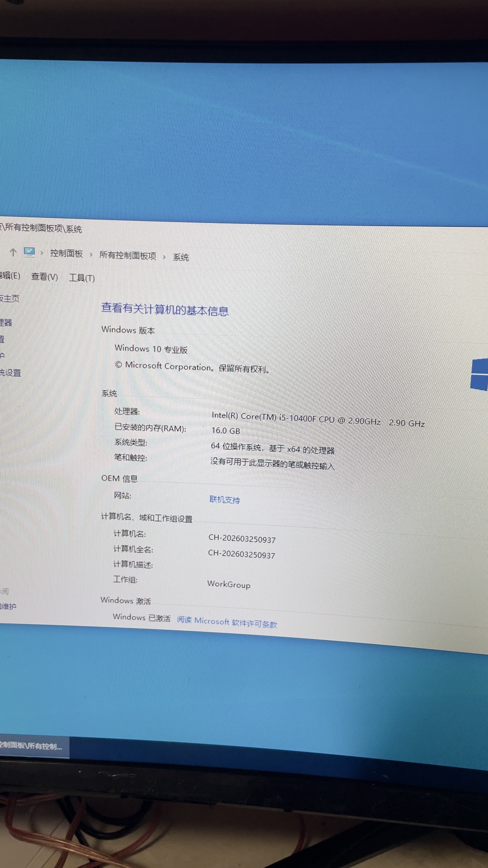Open 安全和维护 link at sidebar bottom
This screenshot has height=868, width=488.
tap(8, 606)
